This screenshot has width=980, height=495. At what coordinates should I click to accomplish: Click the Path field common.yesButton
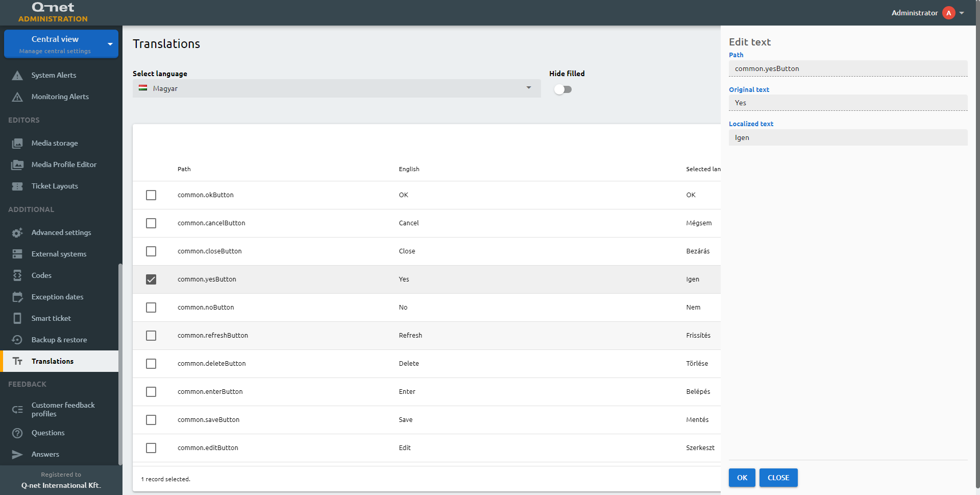(848, 68)
